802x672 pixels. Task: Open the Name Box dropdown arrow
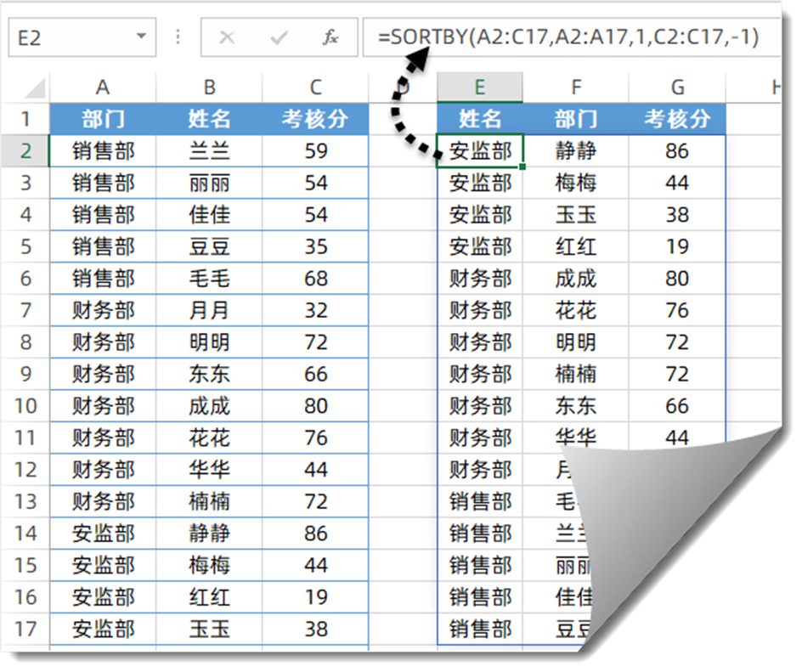[140, 38]
